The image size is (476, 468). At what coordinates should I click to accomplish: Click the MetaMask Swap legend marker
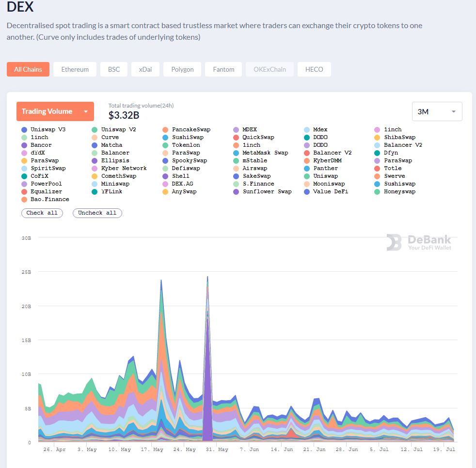pyautogui.click(x=236, y=153)
